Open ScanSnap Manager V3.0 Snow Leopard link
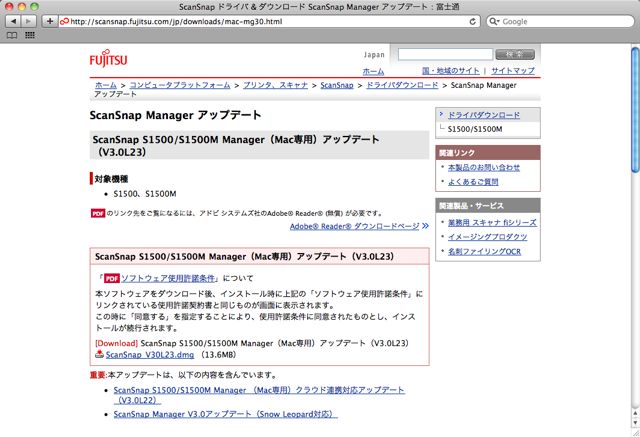Image resolution: width=640 pixels, height=437 pixels. (225, 414)
